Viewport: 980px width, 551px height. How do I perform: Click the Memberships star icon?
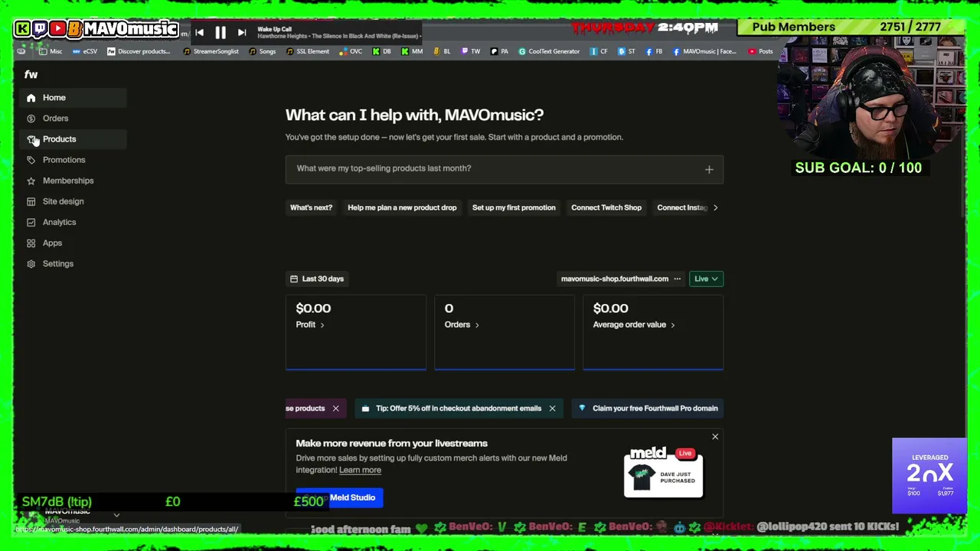pyautogui.click(x=31, y=181)
